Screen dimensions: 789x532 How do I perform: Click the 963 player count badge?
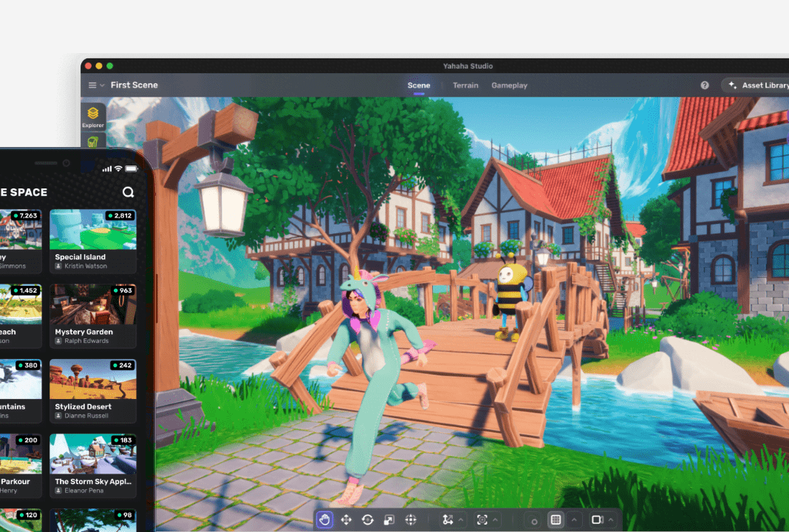123,290
